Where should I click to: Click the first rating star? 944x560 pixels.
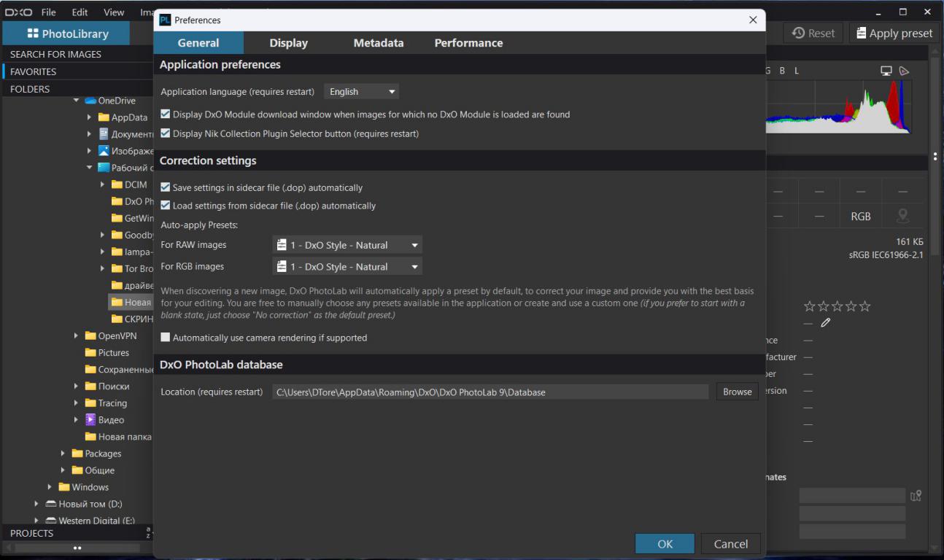pyautogui.click(x=809, y=306)
